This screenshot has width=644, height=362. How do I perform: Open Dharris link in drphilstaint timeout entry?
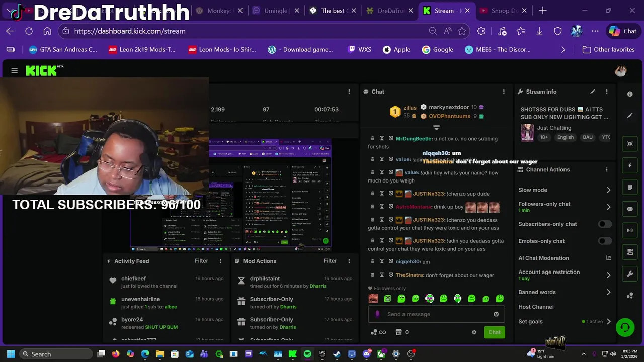point(318,286)
